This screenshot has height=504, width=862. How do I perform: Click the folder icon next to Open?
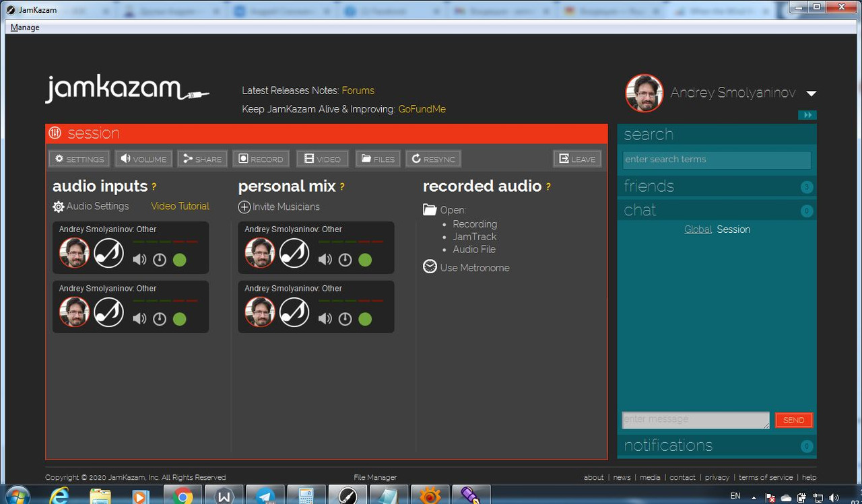tap(430, 210)
